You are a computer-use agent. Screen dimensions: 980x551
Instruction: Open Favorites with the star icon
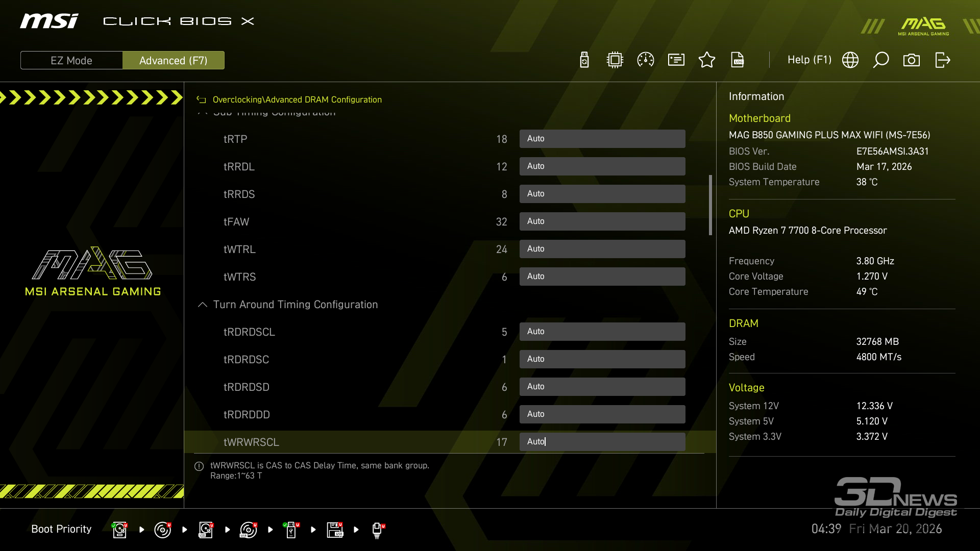click(707, 60)
